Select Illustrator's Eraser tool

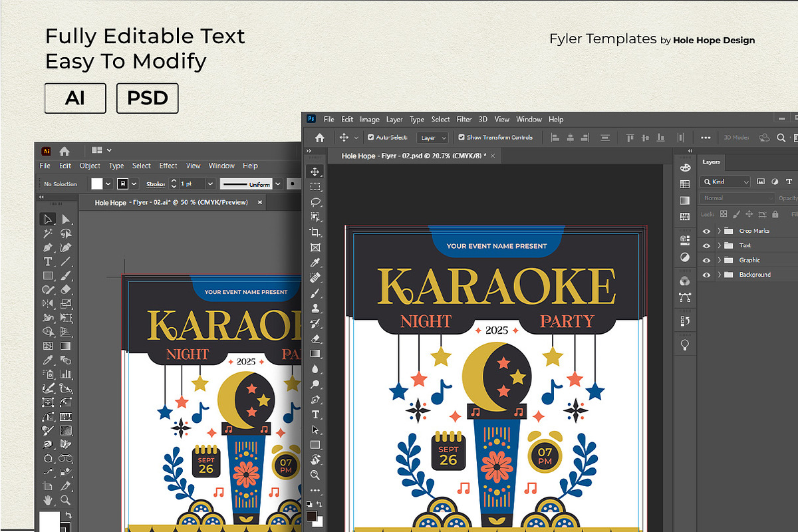point(66,289)
